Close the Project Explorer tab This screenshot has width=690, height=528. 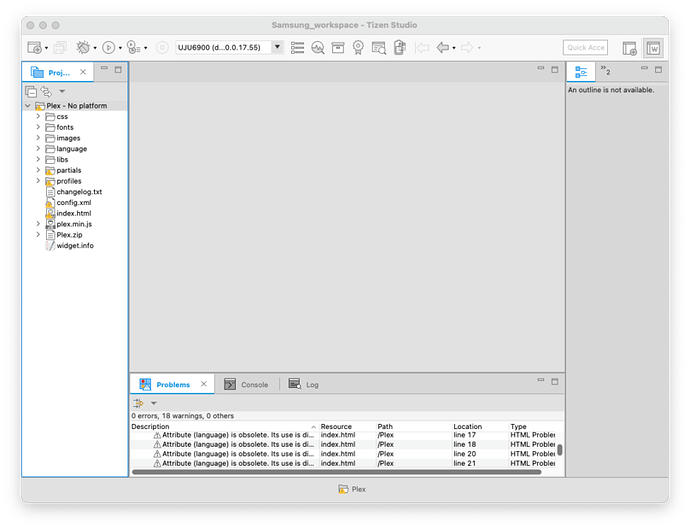tap(83, 72)
